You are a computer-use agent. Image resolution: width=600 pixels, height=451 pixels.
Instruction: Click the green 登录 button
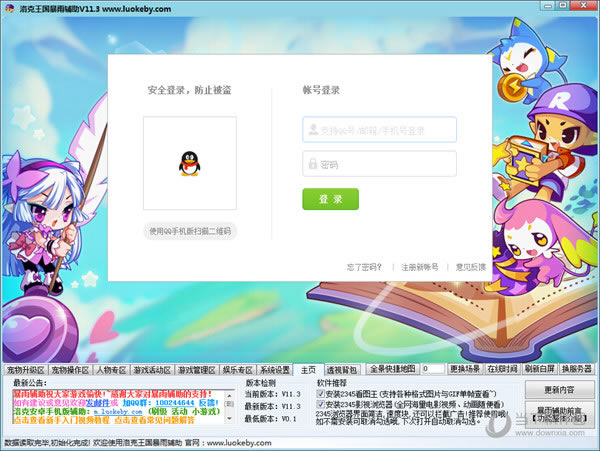click(x=330, y=199)
